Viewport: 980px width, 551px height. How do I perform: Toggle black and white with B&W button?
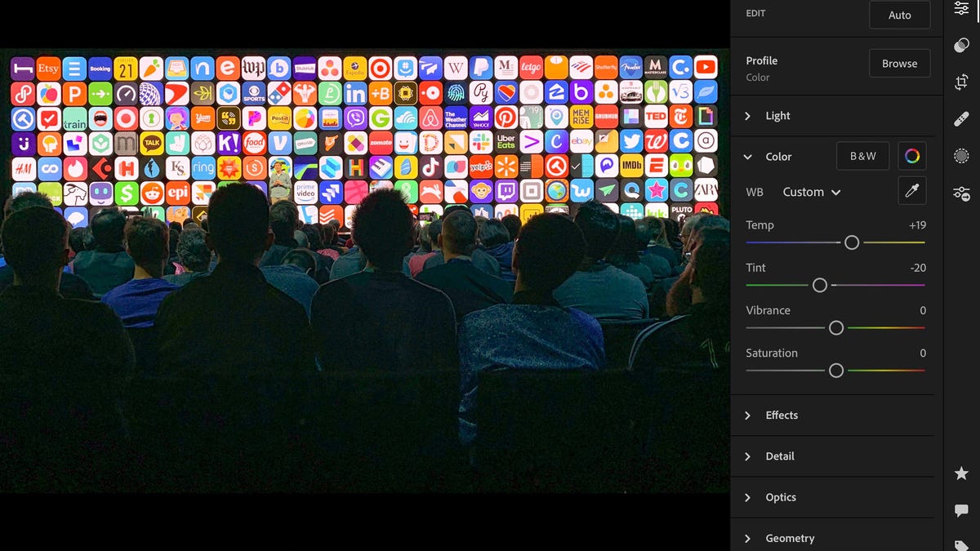862,156
